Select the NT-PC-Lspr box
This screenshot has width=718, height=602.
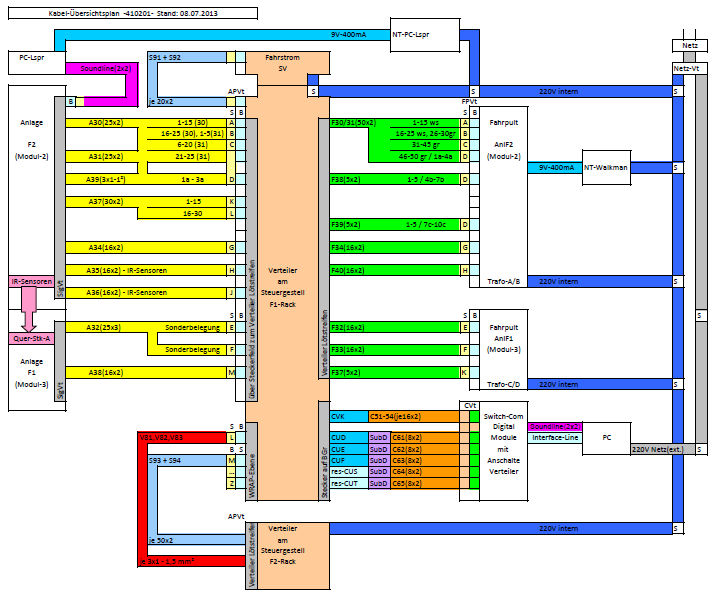(425, 35)
